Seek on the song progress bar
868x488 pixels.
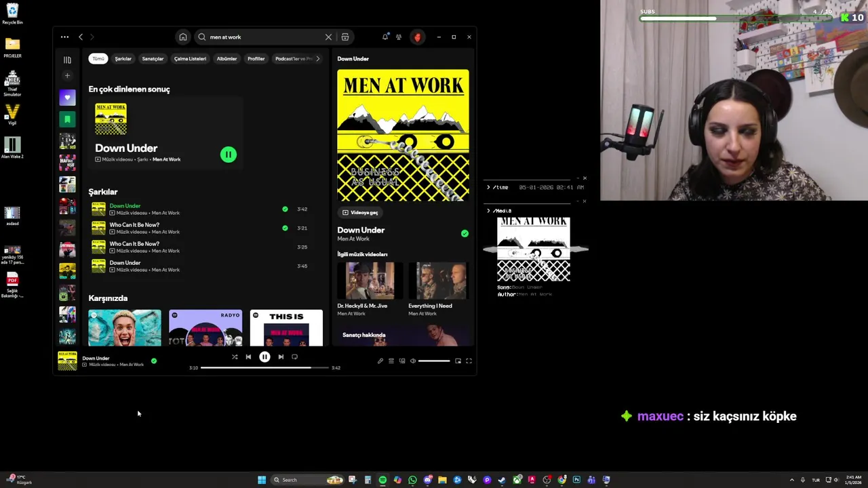click(x=265, y=367)
